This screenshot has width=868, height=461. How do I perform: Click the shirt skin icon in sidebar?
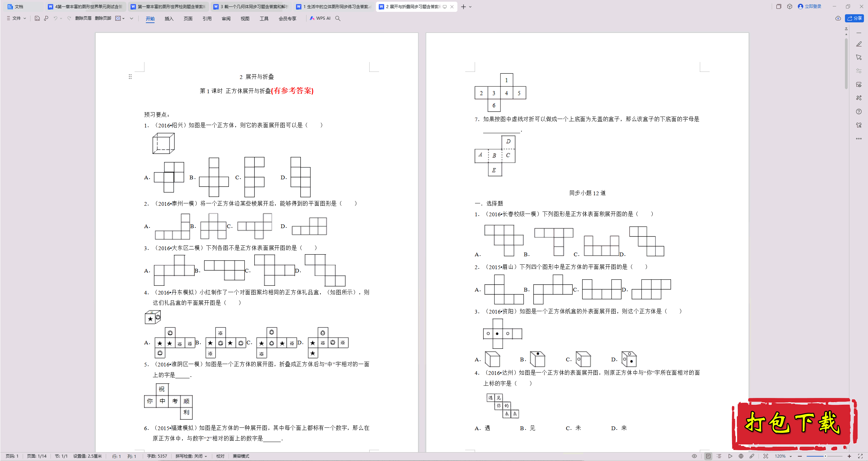(x=859, y=125)
